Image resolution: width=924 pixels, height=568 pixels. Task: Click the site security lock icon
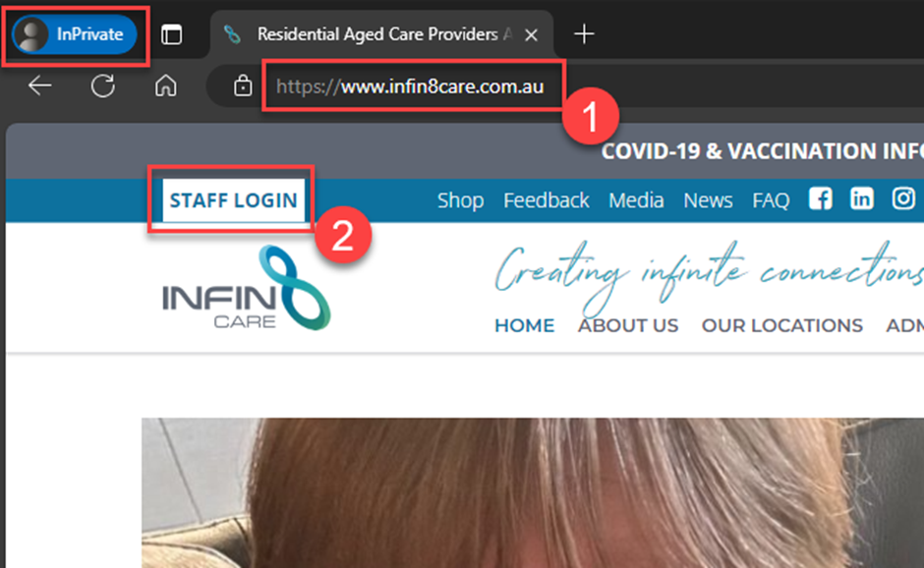coord(242,85)
